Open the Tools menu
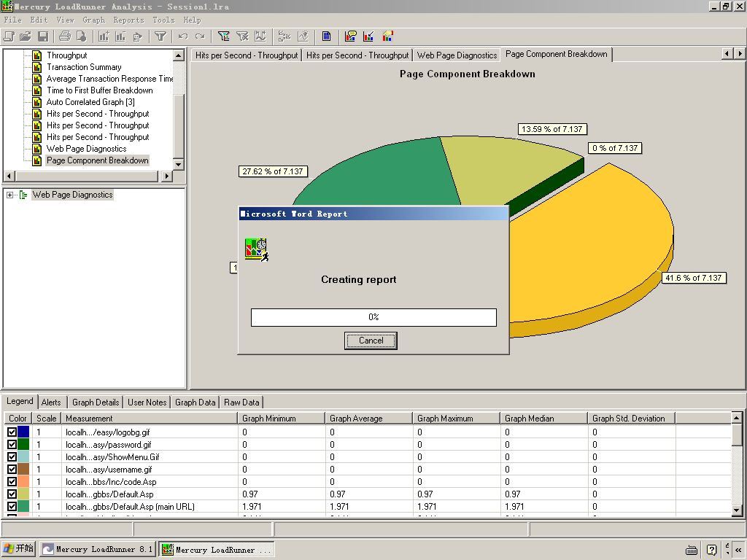 [163, 20]
